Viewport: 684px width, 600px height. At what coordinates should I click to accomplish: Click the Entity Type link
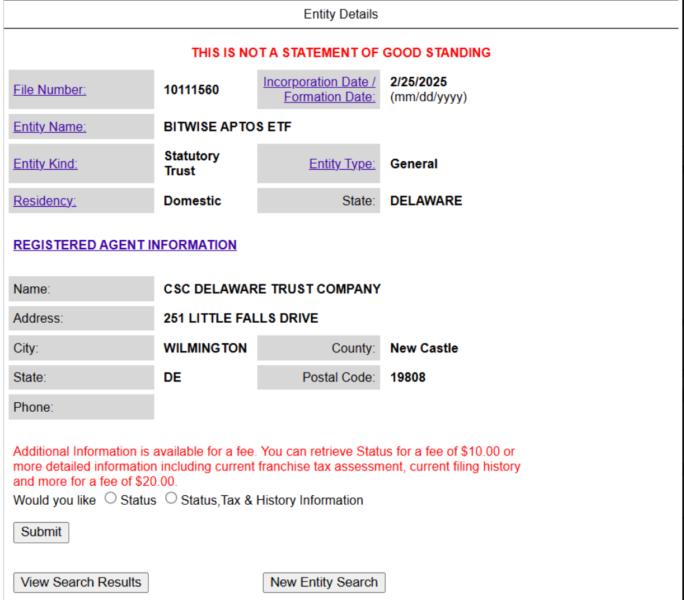[x=342, y=164]
